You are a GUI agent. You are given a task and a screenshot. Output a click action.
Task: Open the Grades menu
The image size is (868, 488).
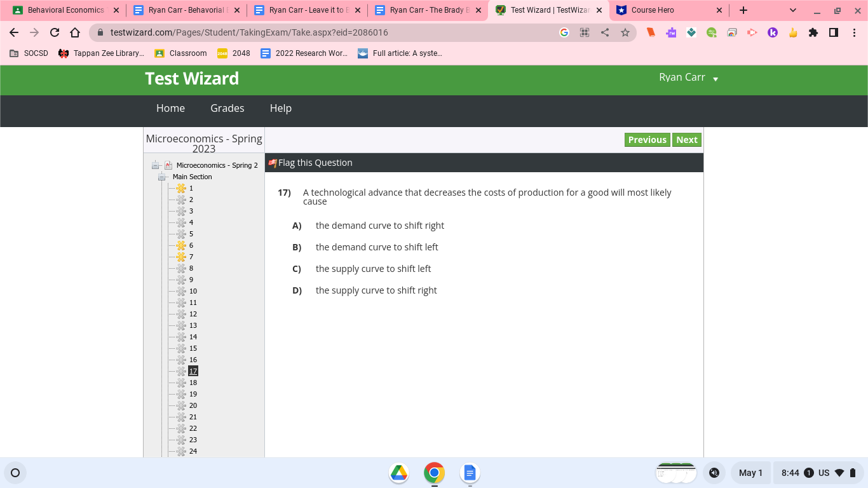tap(227, 108)
